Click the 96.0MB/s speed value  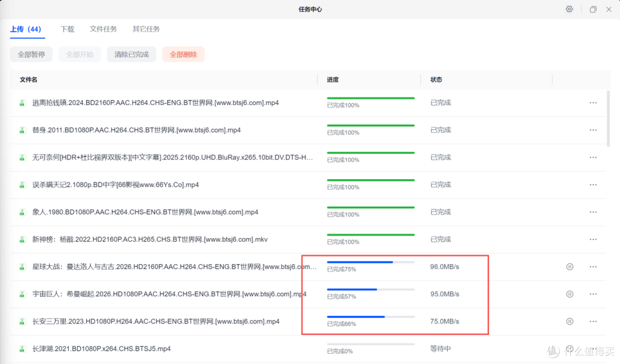444,266
